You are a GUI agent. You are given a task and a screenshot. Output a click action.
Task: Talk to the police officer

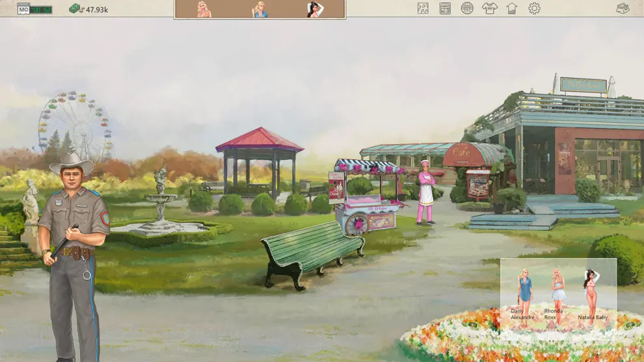(x=73, y=247)
